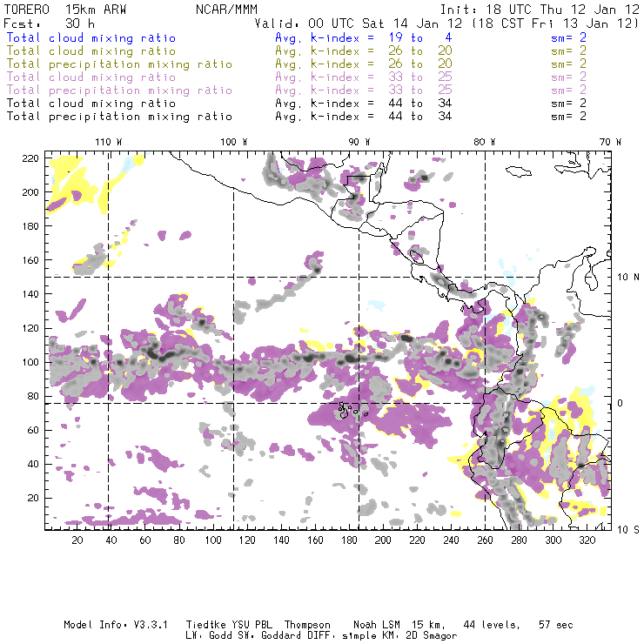Screen dimensions: 644x644
Task: Click the 'Model Info: V3.3.1' footer text
Action: pos(116,625)
